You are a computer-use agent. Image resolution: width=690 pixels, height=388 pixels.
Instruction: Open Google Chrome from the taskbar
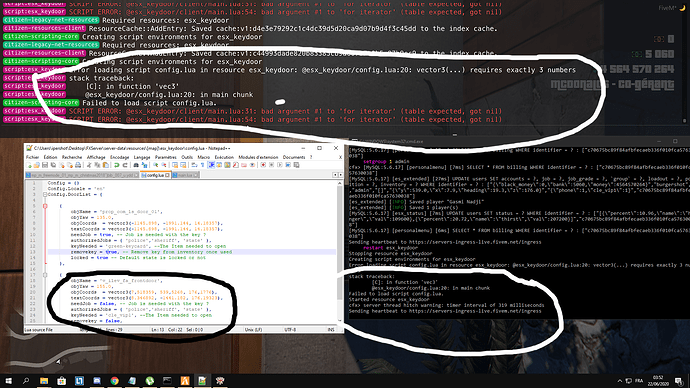pos(114,381)
